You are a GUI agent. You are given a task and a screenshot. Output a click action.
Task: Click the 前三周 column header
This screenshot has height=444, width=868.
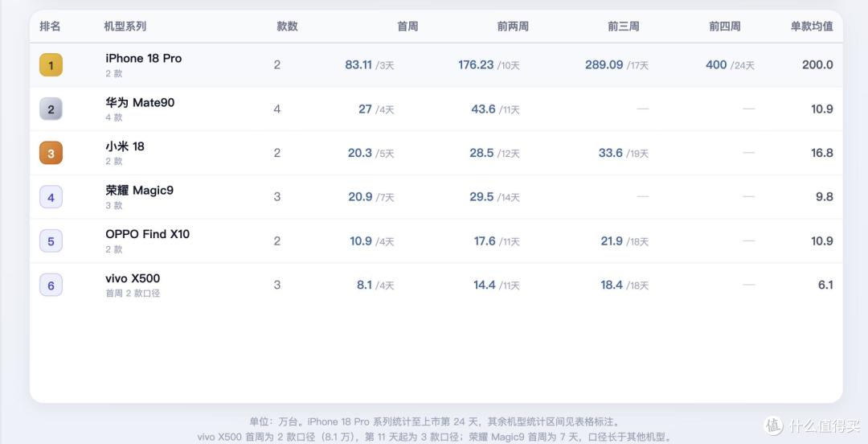624,26
